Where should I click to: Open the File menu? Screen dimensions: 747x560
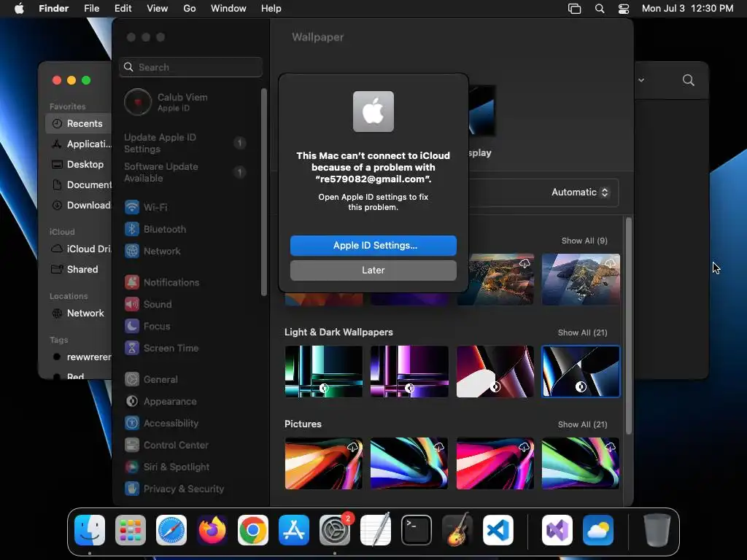(x=91, y=9)
